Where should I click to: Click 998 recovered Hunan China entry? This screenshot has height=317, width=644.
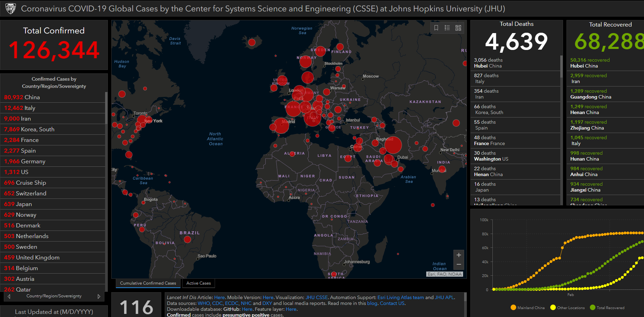click(x=605, y=156)
